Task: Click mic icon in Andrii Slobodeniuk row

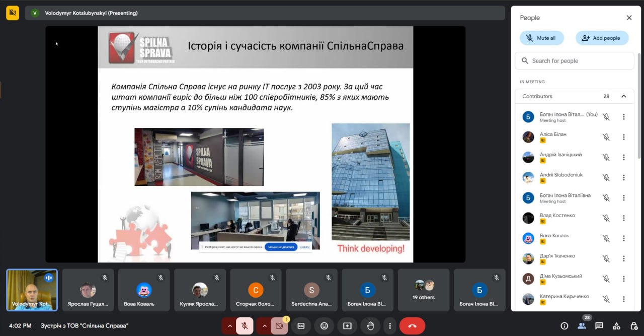Action: (x=607, y=177)
